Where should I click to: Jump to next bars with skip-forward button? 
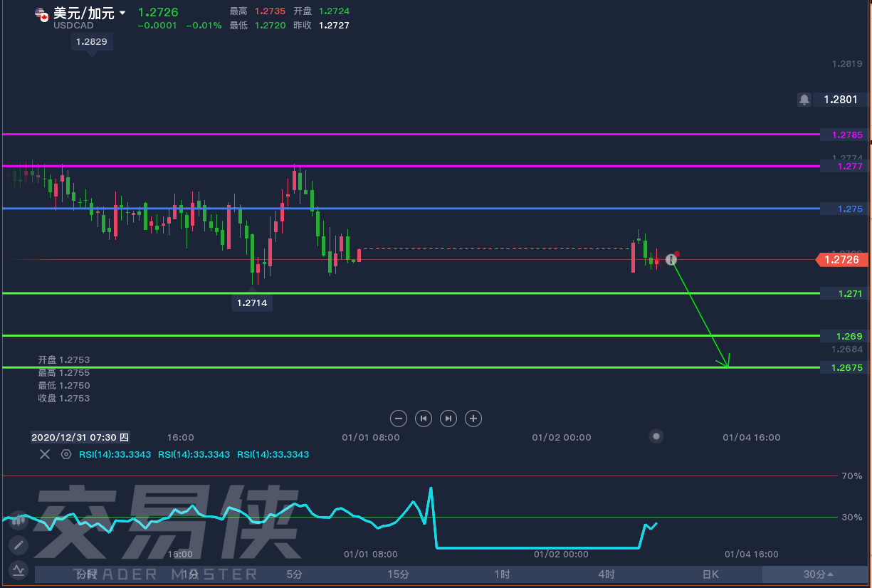coord(448,419)
